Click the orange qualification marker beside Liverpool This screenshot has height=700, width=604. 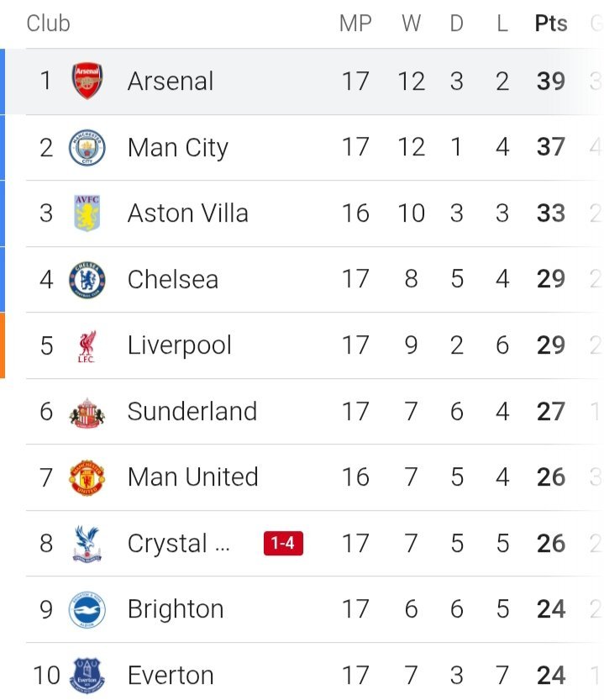point(3,345)
